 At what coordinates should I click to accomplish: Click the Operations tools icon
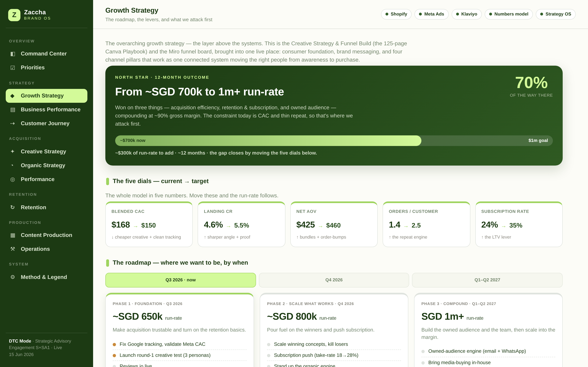click(13, 249)
